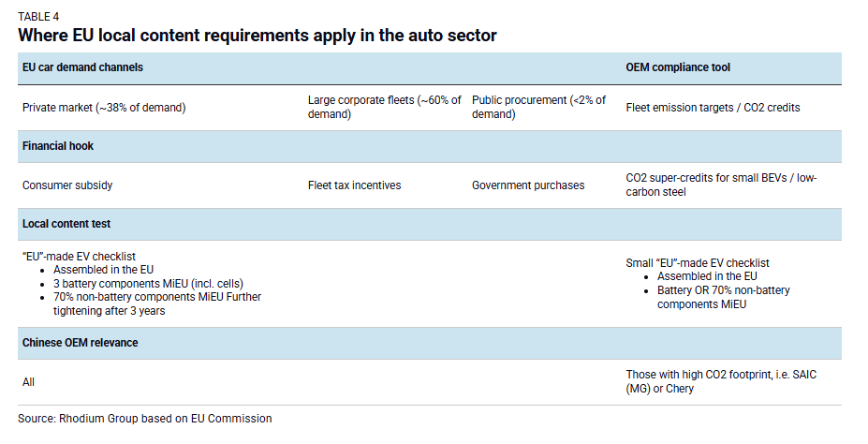Image resolution: width=868 pixels, height=444 pixels.
Task: Select the "Government purchases" cell
Action: tap(527, 185)
